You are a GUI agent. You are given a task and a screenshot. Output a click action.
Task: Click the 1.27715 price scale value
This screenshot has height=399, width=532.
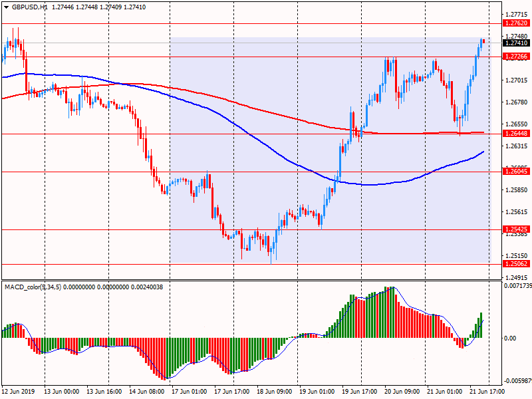pos(517,14)
